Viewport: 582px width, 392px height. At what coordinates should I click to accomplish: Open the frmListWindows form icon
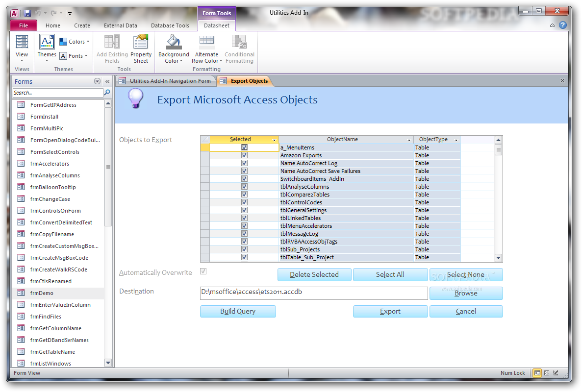(21, 364)
